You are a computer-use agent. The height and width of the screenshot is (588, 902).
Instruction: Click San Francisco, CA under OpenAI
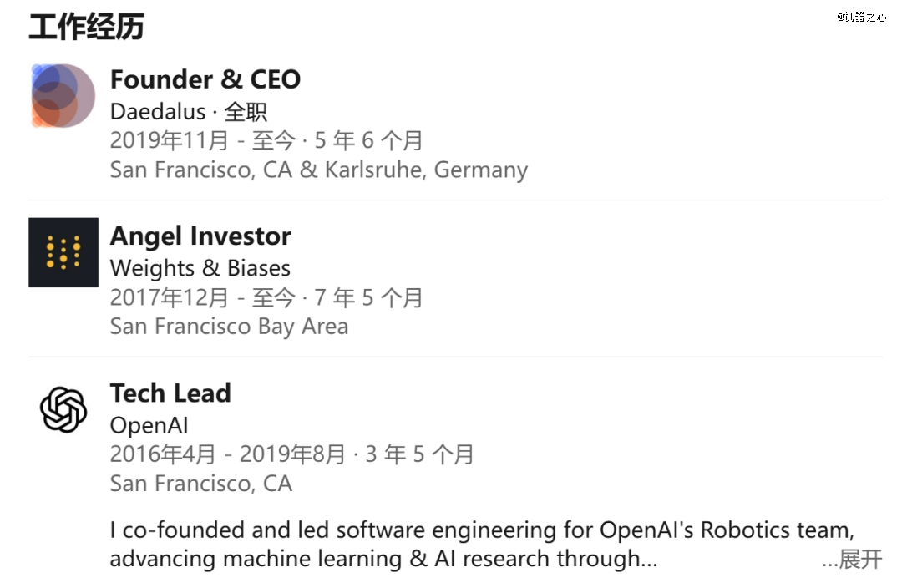pos(200,483)
